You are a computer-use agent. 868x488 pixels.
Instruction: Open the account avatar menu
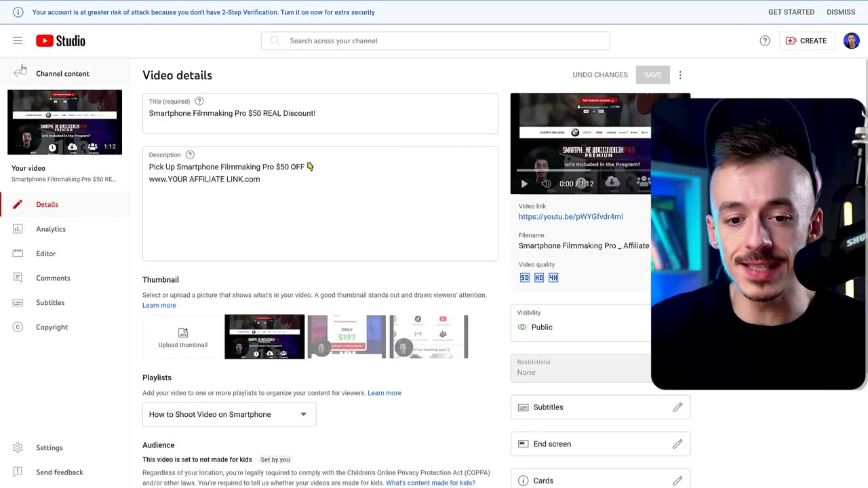click(852, 41)
